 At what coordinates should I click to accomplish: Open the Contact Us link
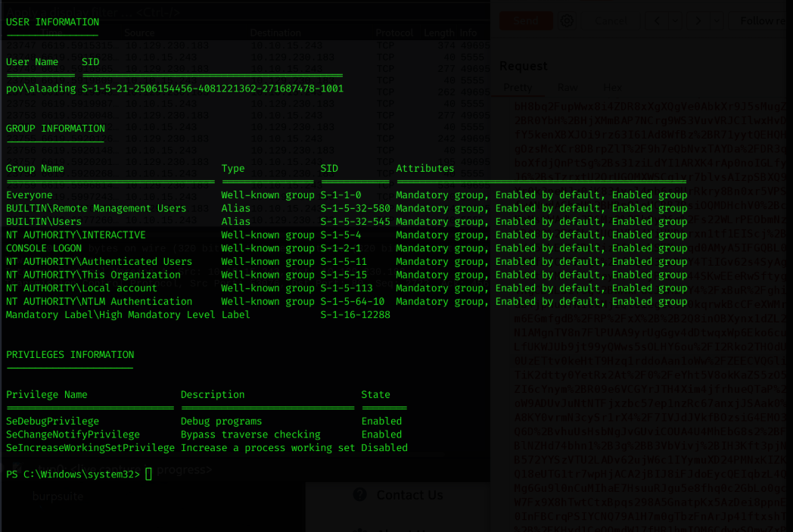[x=409, y=495]
